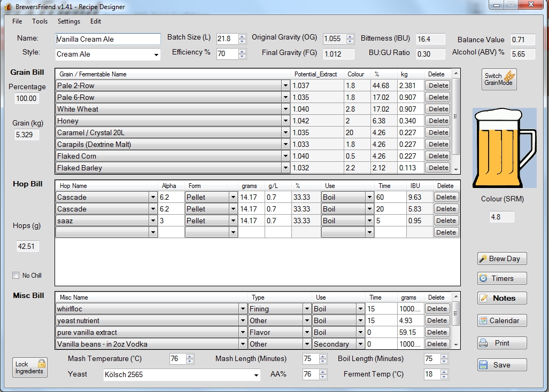Open Notes using the notepad icon

pos(501,298)
